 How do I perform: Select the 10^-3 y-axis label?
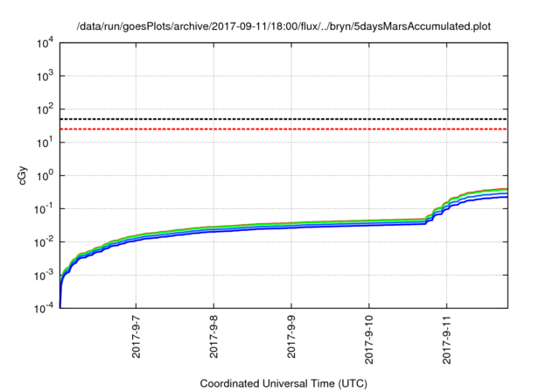(x=45, y=276)
